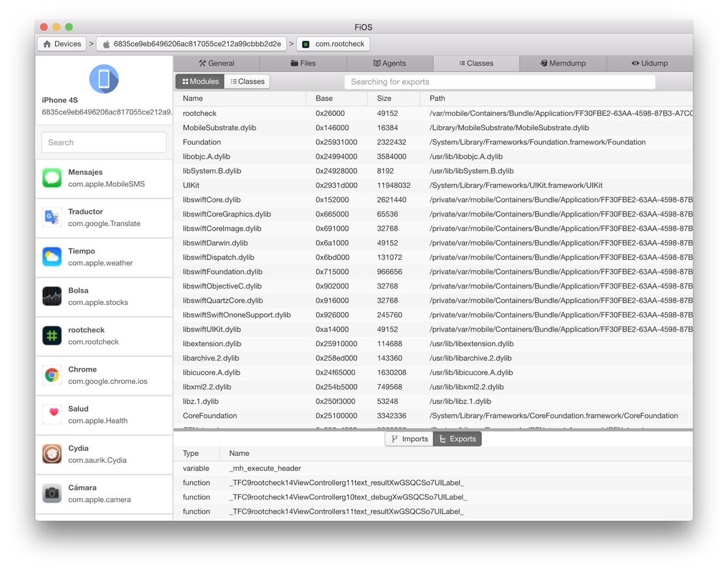Open the Classes tab in top bar
728x571 pixels.
[476, 63]
